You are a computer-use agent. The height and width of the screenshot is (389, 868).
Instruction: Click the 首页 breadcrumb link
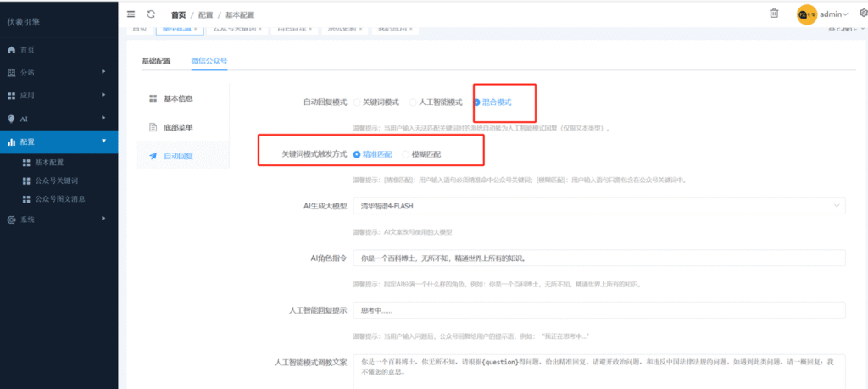178,15
